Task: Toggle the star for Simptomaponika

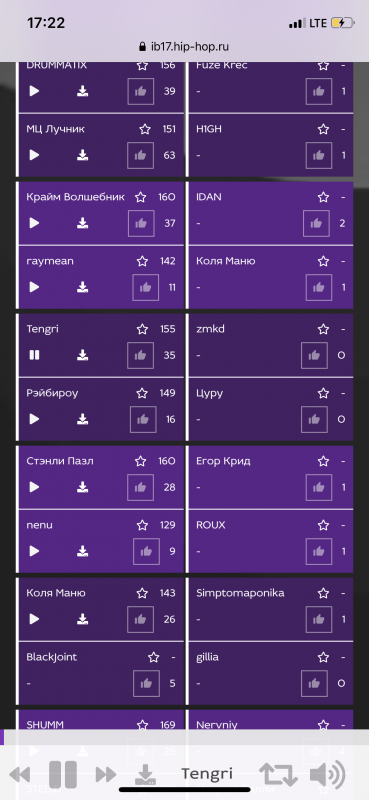Action: click(x=323, y=593)
